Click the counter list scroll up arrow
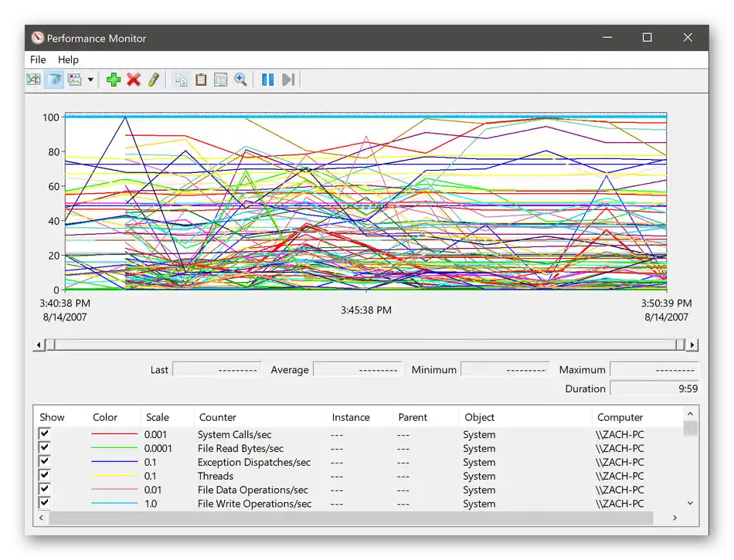The width and height of the screenshot is (734, 560). (x=690, y=413)
